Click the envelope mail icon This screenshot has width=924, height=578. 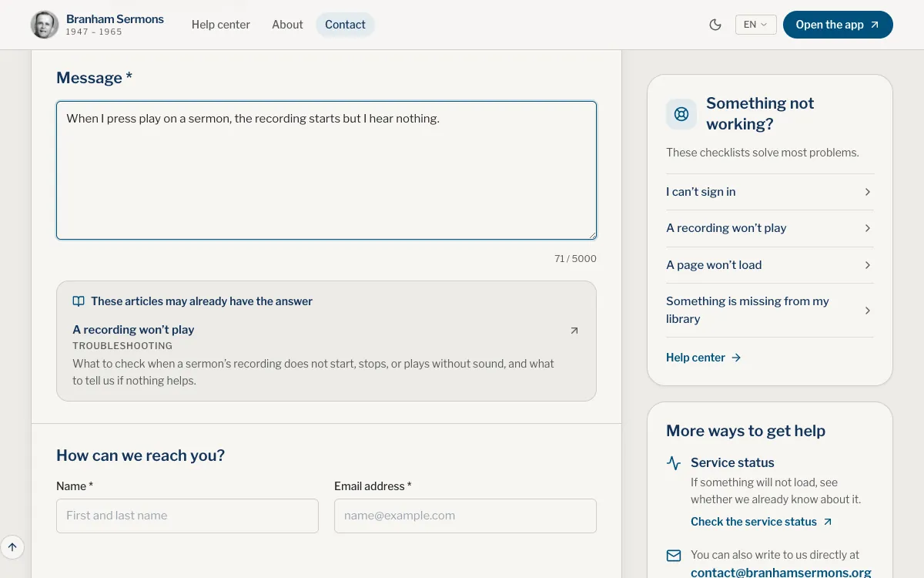674,556
